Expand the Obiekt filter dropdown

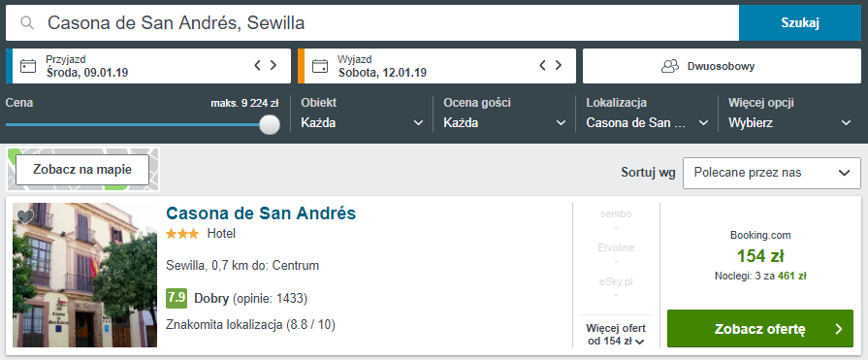362,114
